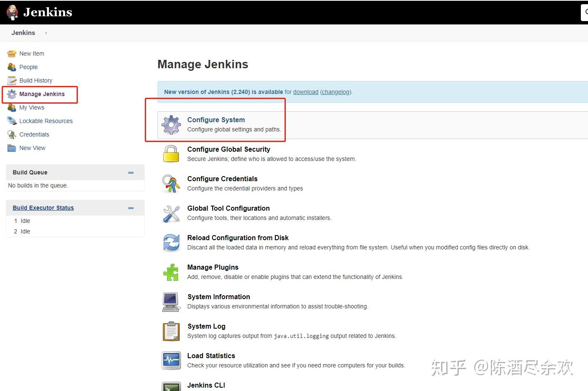Open Build History in the sidebar
The width and height of the screenshot is (588, 391).
coord(36,80)
